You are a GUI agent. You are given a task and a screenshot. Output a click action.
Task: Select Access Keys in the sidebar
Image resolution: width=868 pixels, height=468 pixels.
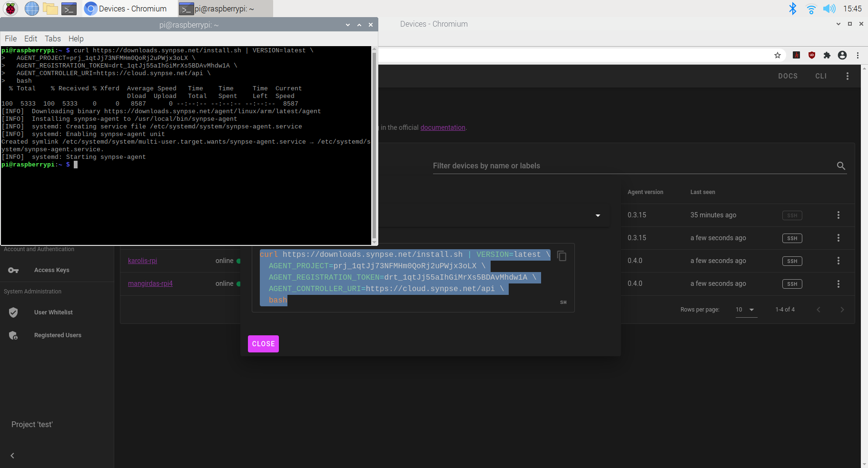(51, 270)
